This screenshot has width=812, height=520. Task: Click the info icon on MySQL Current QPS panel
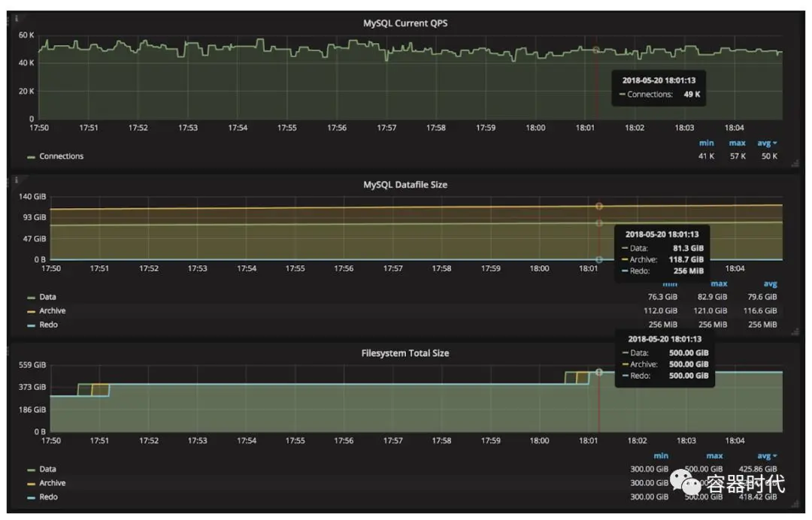[x=16, y=18]
